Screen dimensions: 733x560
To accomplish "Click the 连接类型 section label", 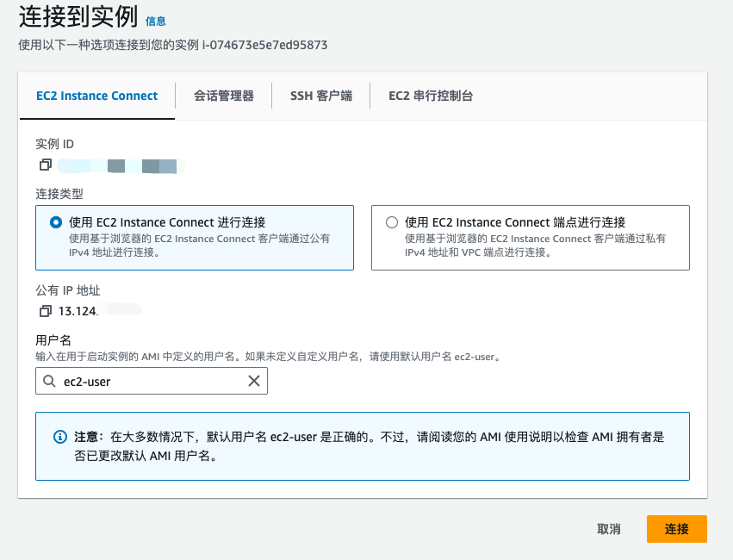I will tap(59, 194).
